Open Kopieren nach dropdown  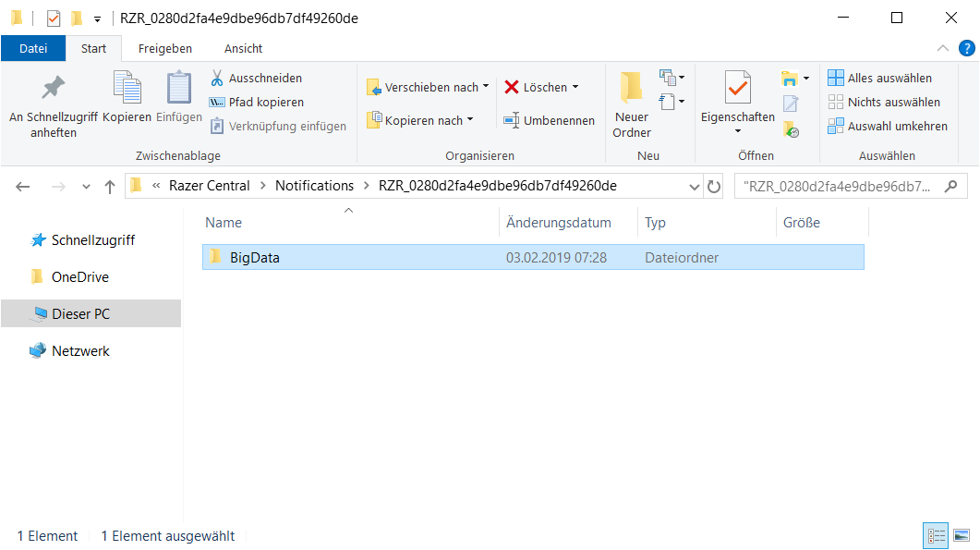(x=420, y=120)
